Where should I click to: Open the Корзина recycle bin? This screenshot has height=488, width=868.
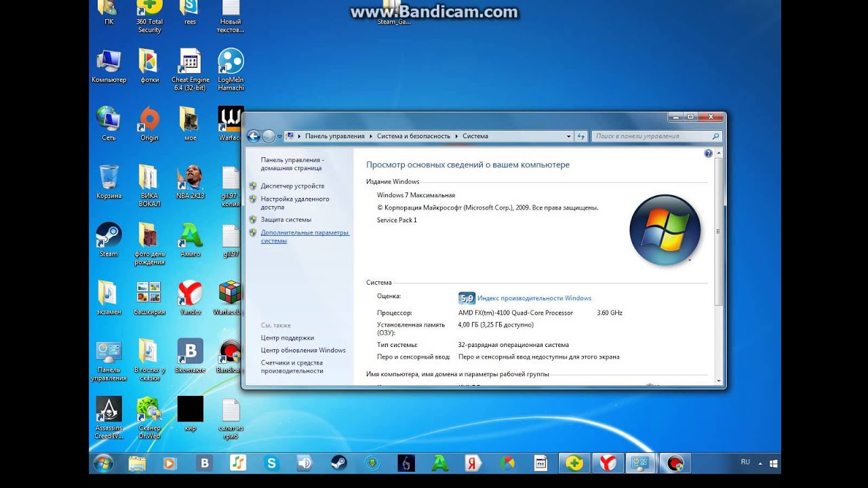pyautogui.click(x=108, y=182)
